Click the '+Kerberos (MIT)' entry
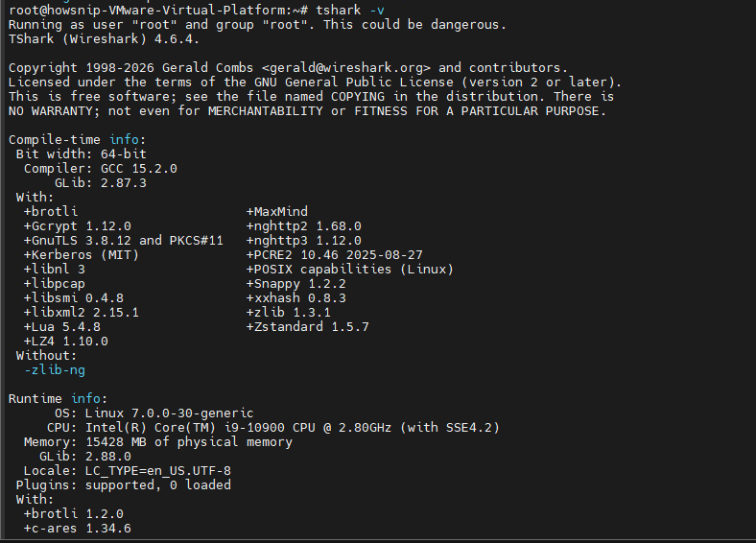756x543 pixels. coord(81,255)
